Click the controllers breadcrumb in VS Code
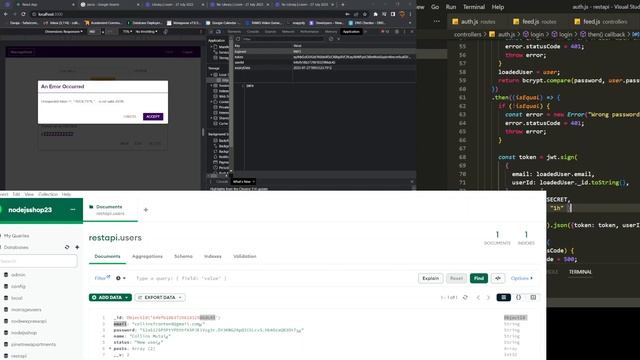The height and width of the screenshot is (360, 640). click(468, 35)
